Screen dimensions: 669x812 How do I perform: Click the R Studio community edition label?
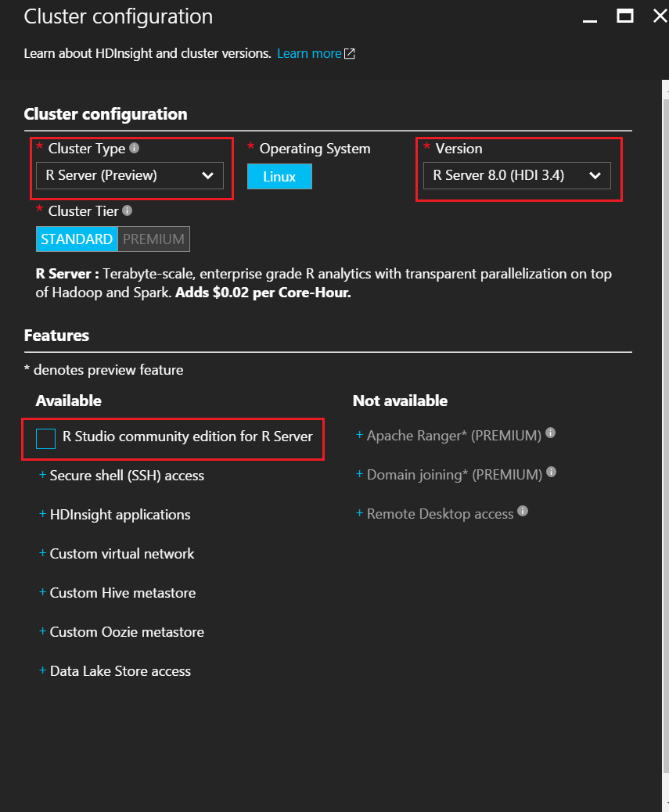tap(188, 437)
